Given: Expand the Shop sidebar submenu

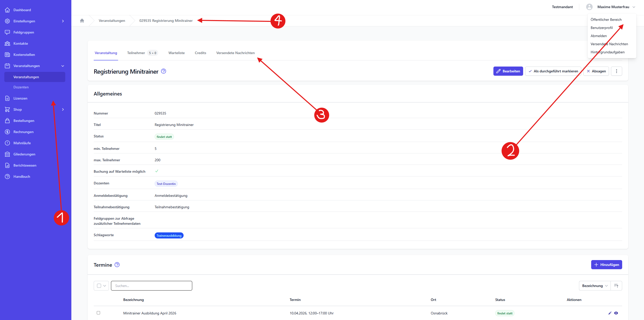Looking at the screenshot, I should tap(63, 109).
